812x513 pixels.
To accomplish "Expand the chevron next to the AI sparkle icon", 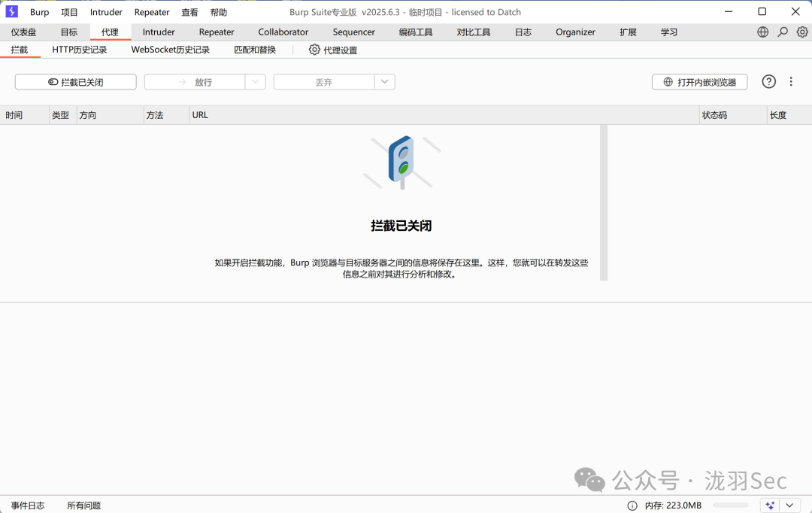I will coord(789,505).
